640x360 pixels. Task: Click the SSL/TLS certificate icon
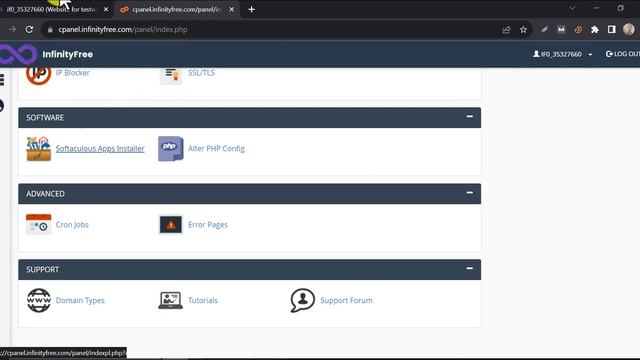point(171,75)
